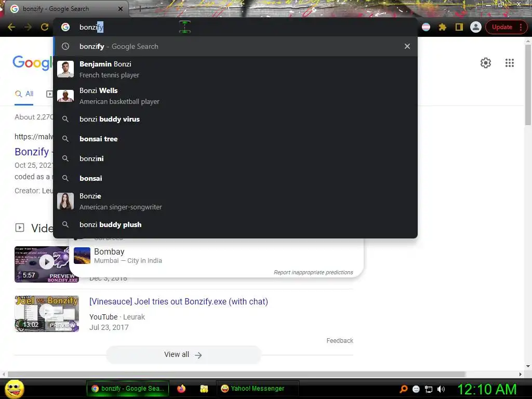Click the horizontal scrollbar at page bottom
The height and width of the screenshot is (399, 532).
(236, 374)
